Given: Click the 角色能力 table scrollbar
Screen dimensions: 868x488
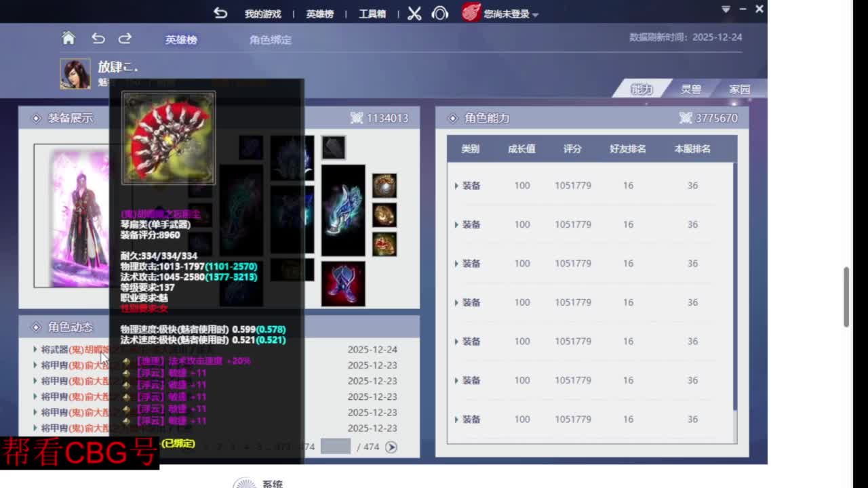Looking at the screenshot, I should click(735, 286).
